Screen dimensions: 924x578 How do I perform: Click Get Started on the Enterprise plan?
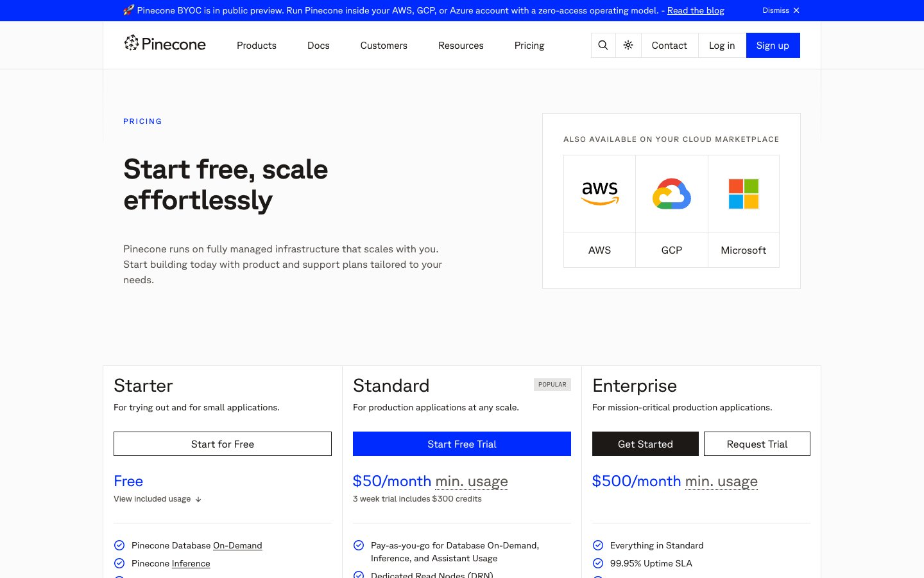645,444
